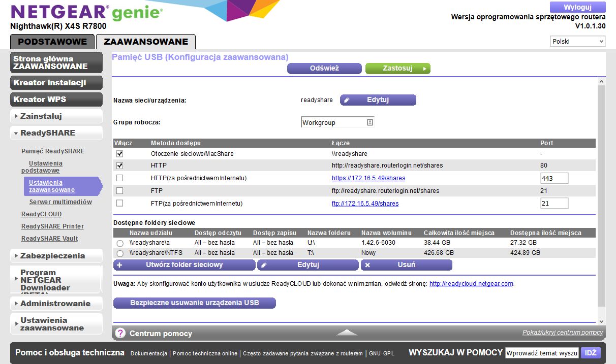Viewport: 616px width, 364px height.
Task: Select the \\readyshare\NTFS share radio button
Action: 120,253
